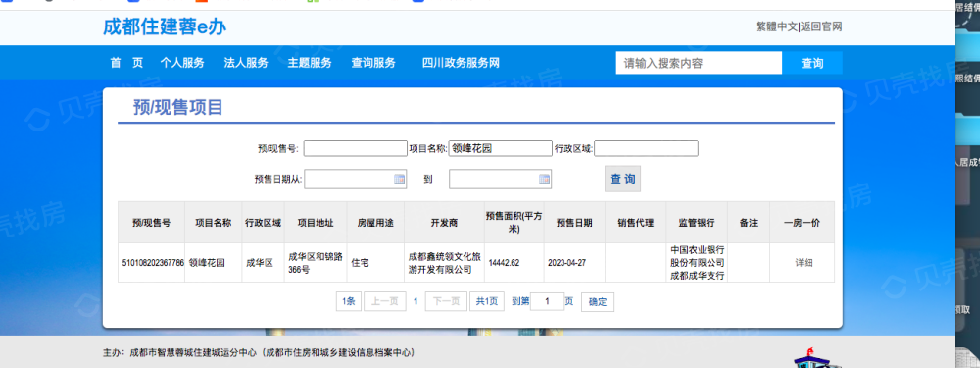
Task: Select 领峰花园 table cell
Action: point(213,263)
